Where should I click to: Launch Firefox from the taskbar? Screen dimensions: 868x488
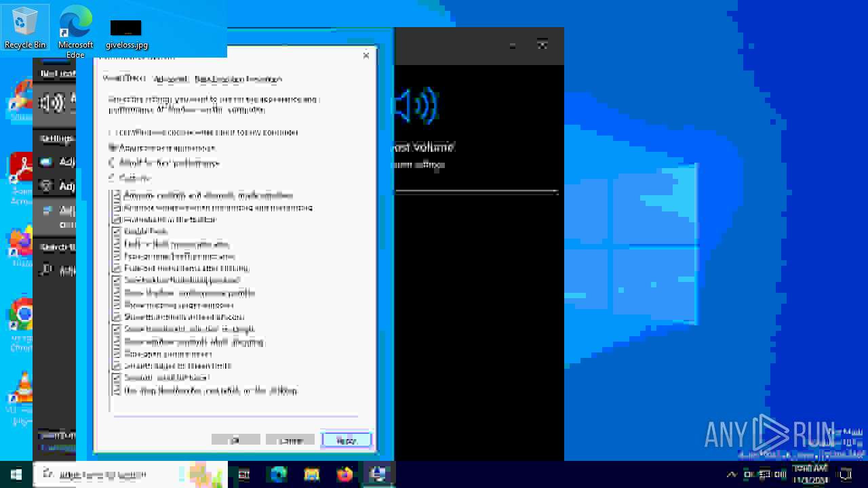pyautogui.click(x=344, y=474)
